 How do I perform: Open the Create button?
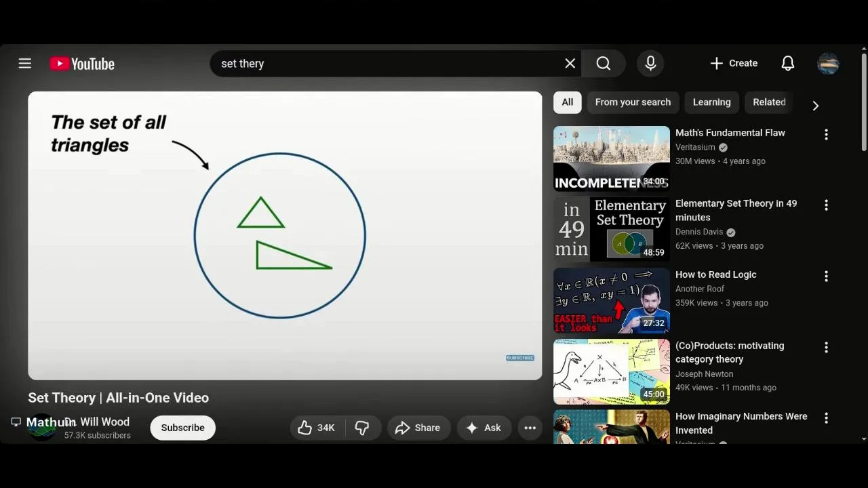pyautogui.click(x=734, y=63)
